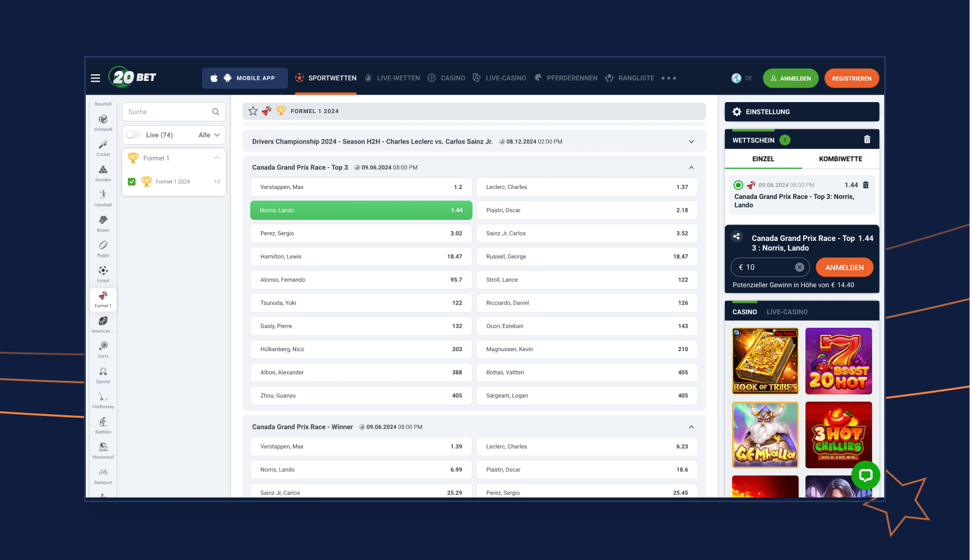970x560 pixels.
Task: Click green Anmelden header button
Action: click(x=791, y=78)
